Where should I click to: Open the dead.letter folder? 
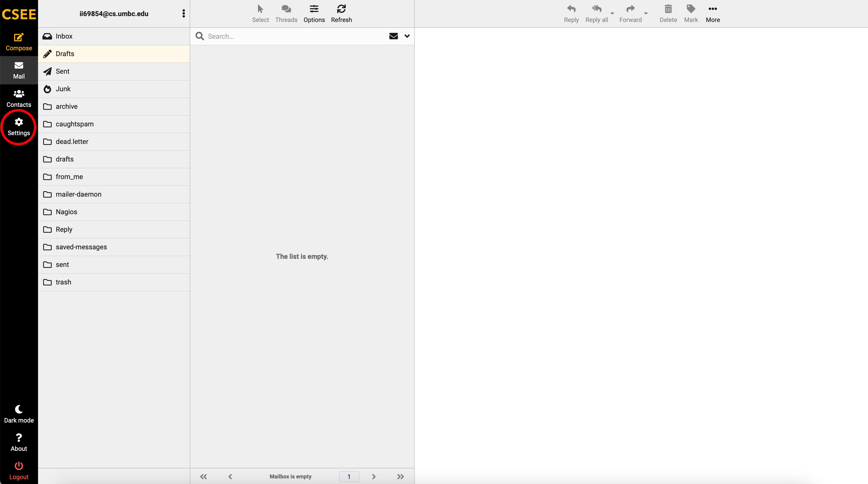click(x=114, y=141)
